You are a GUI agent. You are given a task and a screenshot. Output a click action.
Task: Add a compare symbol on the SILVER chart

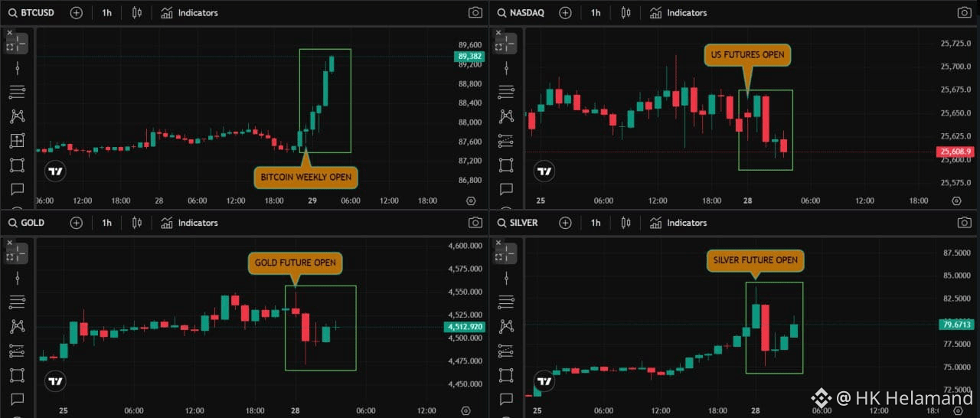[x=565, y=223]
